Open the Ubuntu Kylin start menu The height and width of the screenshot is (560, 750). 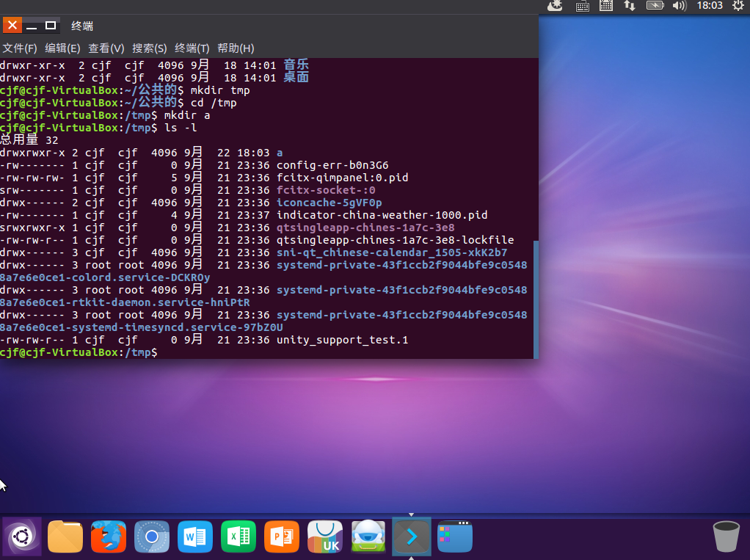pyautogui.click(x=22, y=537)
